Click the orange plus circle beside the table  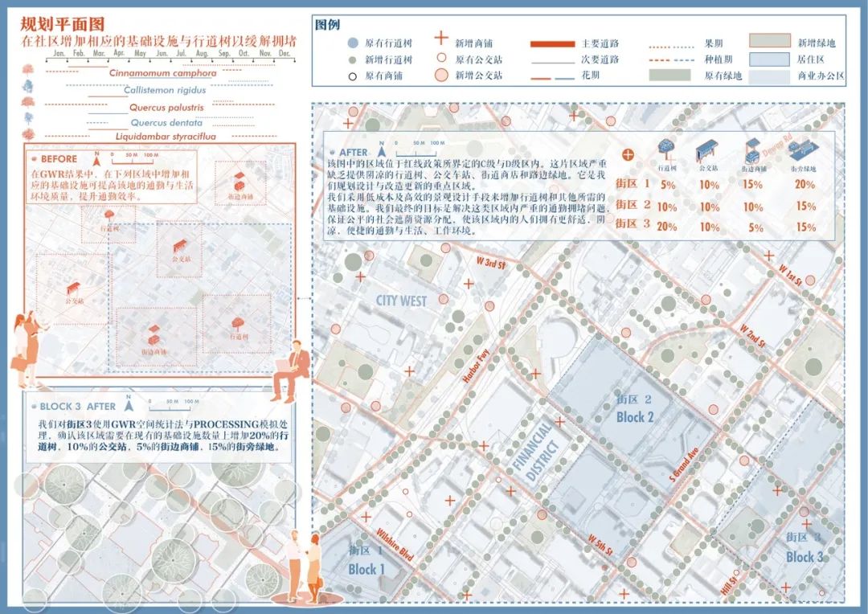628,154
